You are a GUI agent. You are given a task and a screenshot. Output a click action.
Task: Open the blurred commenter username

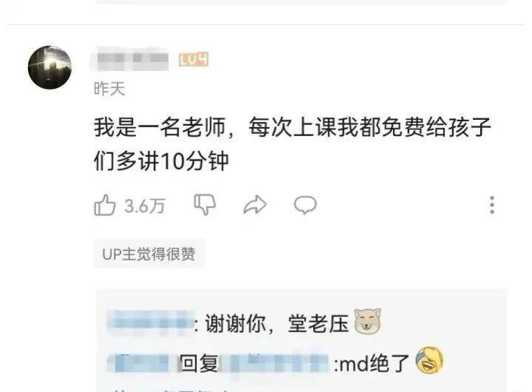click(132, 61)
